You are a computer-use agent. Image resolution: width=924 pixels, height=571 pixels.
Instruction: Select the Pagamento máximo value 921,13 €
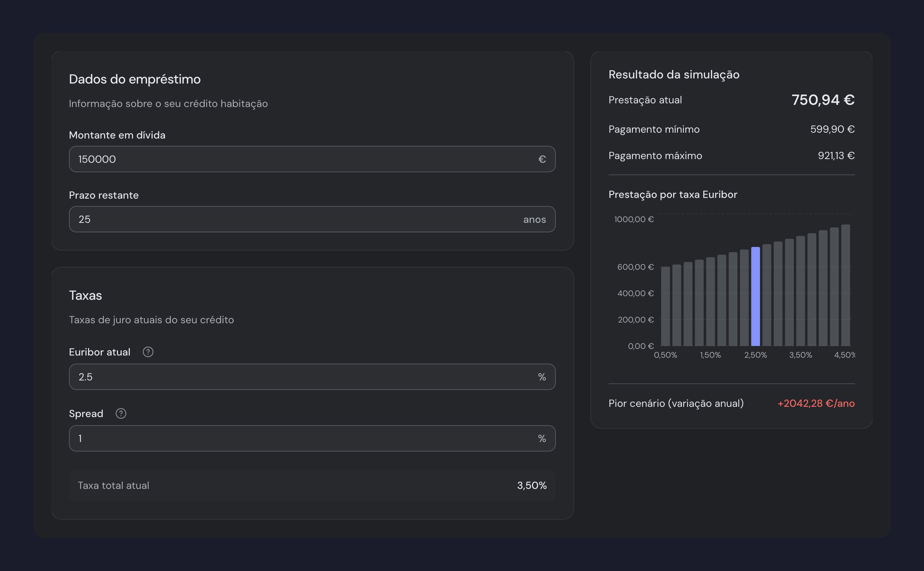click(x=836, y=156)
